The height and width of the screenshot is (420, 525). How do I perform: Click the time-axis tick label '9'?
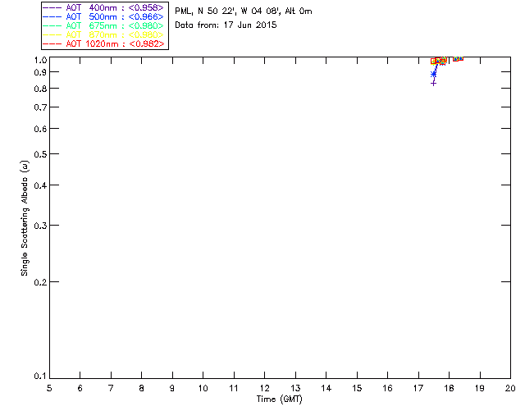pyautogui.click(x=172, y=388)
